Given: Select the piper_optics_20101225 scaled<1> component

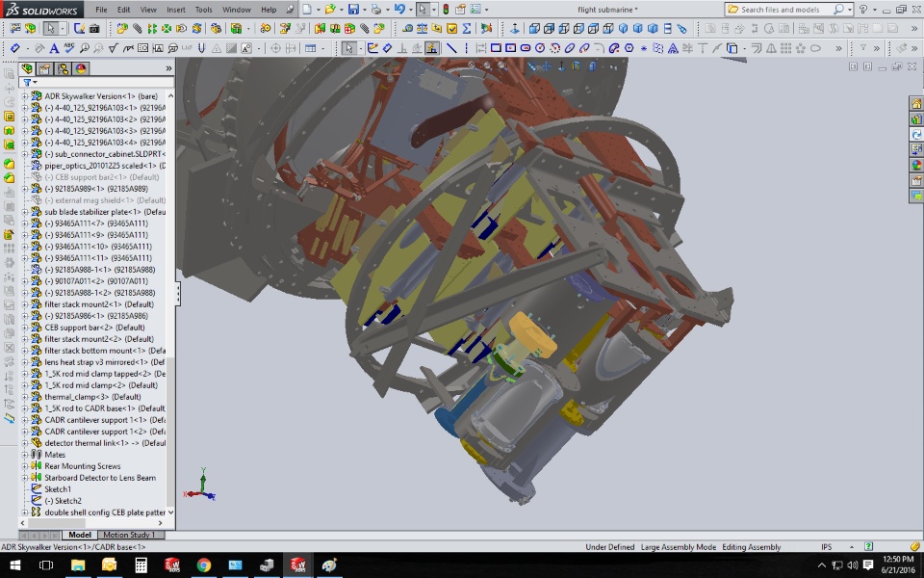Looking at the screenshot, I should point(105,166).
